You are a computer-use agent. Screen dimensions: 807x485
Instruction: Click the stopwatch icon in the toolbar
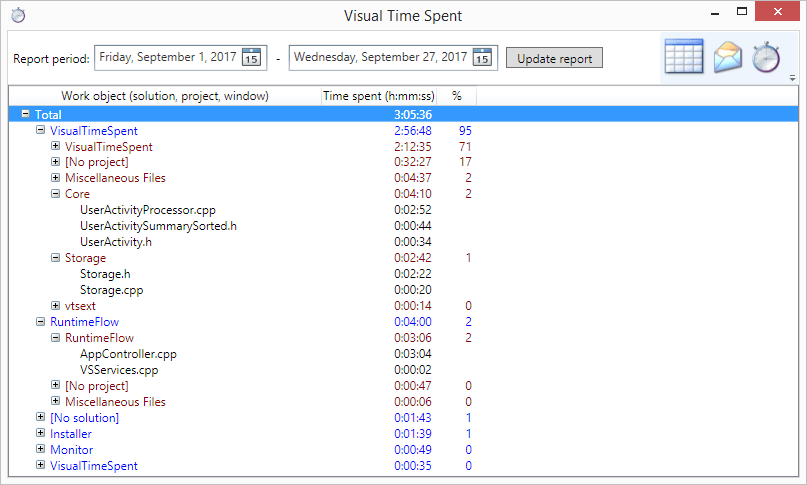765,57
